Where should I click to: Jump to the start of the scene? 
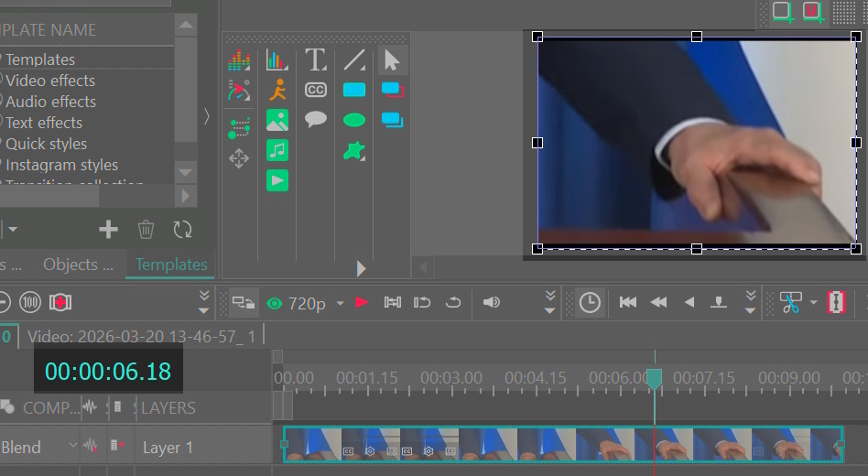pos(628,302)
